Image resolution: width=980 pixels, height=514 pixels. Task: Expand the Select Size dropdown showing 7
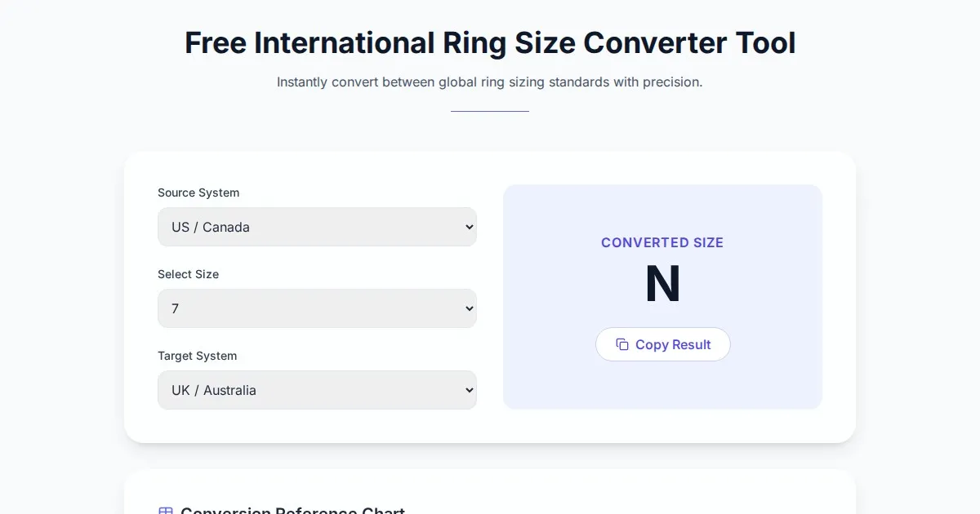point(317,308)
